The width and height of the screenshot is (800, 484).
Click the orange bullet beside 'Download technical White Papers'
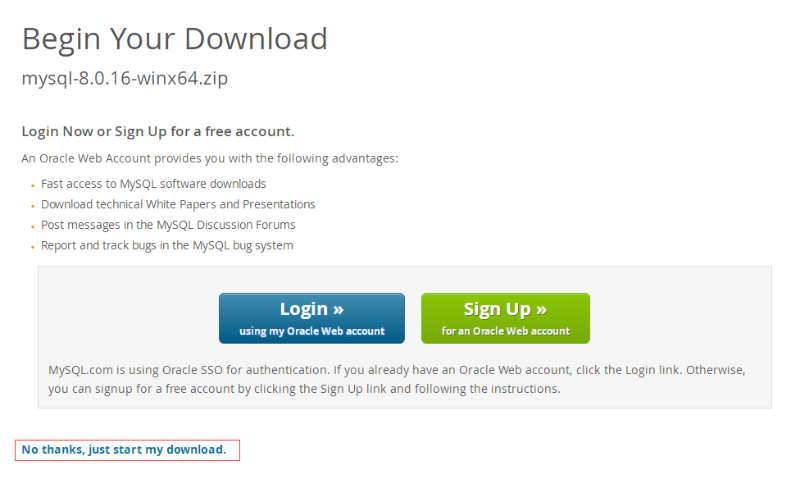pyautogui.click(x=33, y=206)
